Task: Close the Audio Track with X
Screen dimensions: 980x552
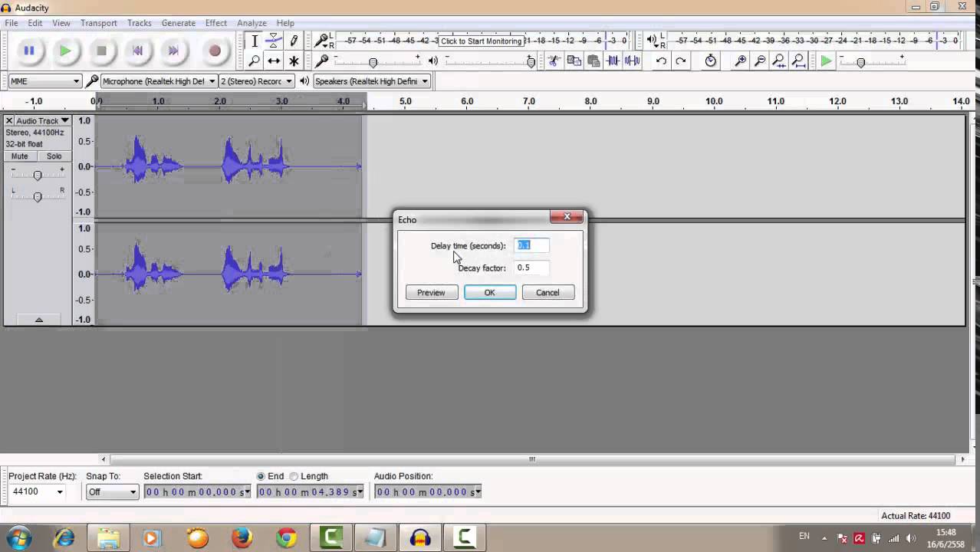Action: click(9, 121)
